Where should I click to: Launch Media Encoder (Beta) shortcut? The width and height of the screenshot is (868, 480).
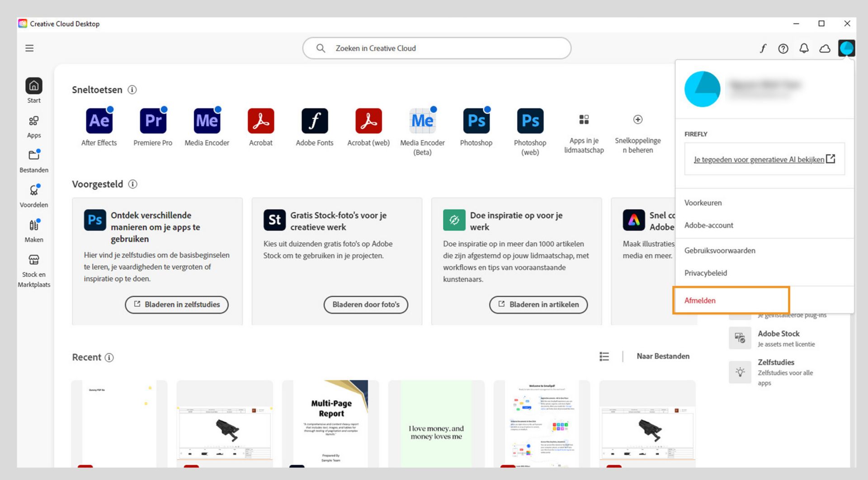click(422, 121)
